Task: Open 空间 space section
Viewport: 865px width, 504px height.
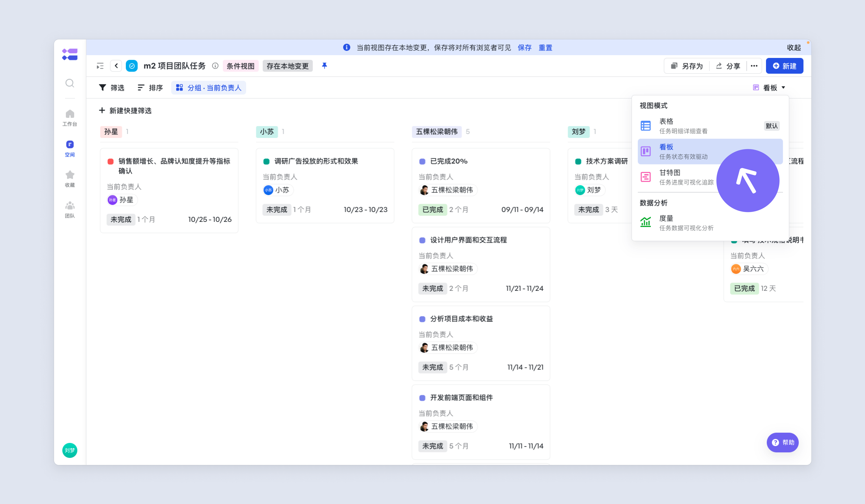Action: tap(70, 148)
